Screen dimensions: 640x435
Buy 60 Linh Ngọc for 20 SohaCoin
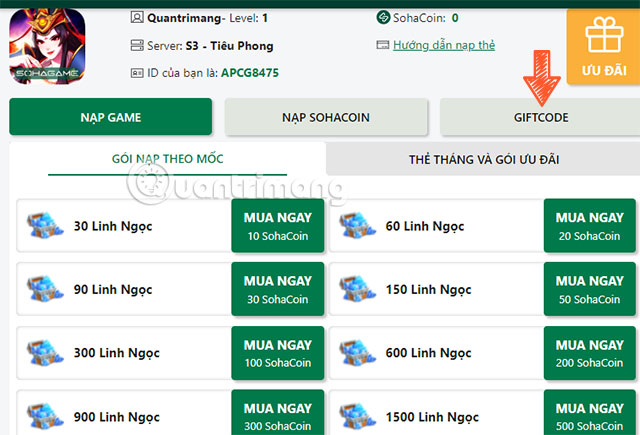tap(589, 226)
